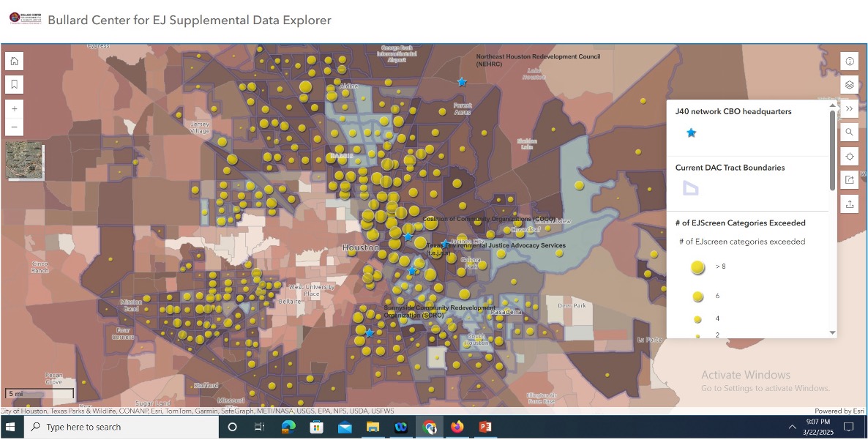The height and width of the screenshot is (440, 868).
Task: Collapse the legend panel with double chevron
Action: (850, 108)
